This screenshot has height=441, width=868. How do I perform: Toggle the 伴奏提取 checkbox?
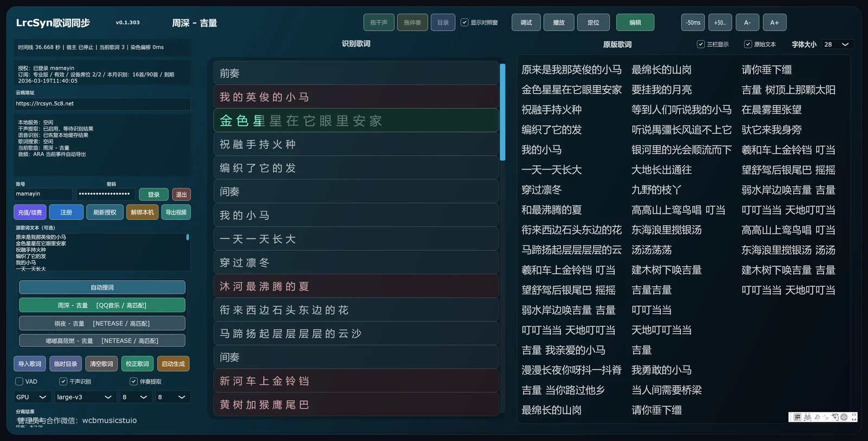tap(133, 381)
